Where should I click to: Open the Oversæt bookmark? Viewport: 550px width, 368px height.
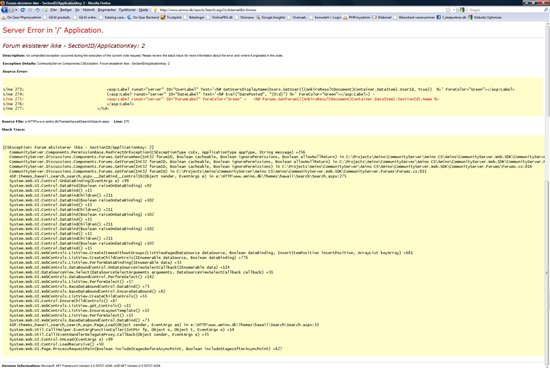click(x=297, y=17)
